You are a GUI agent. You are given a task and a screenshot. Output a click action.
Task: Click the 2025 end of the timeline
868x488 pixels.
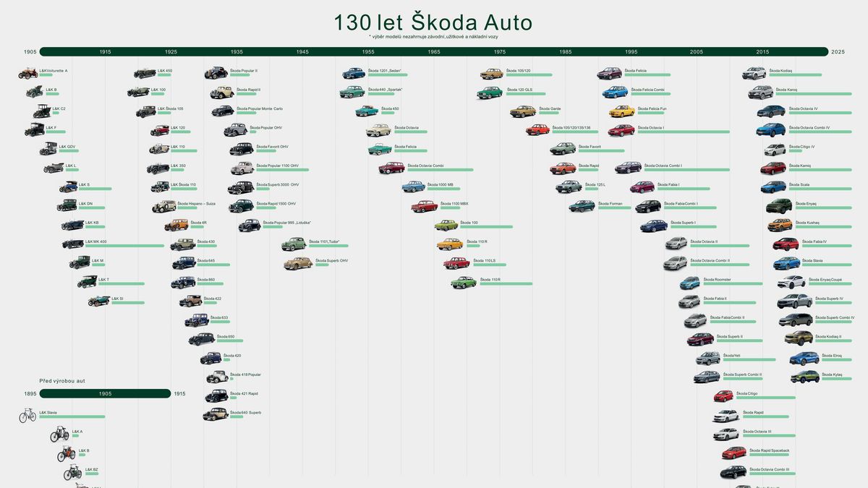pos(838,51)
